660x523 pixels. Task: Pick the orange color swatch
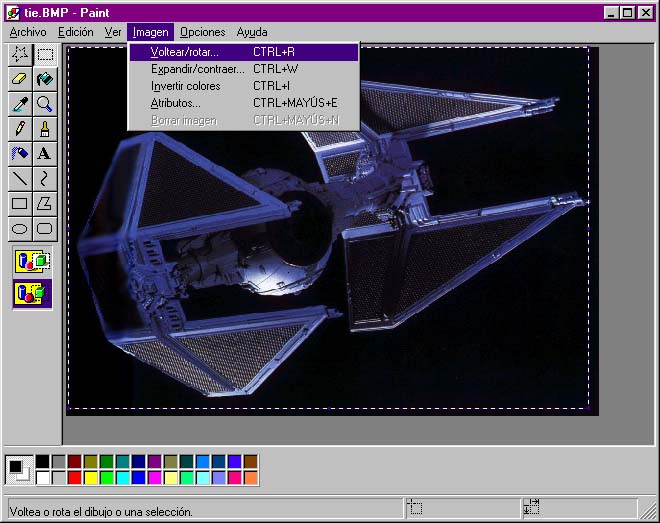pyautogui.click(x=251, y=478)
